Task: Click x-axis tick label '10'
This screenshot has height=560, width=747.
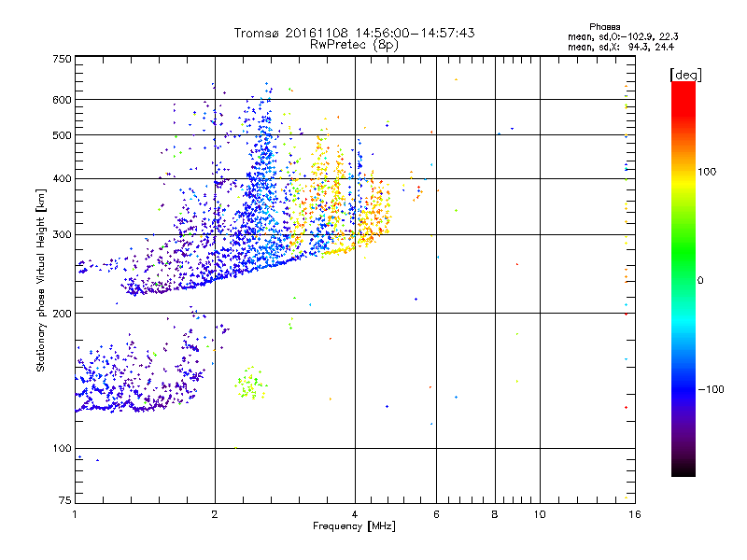Action: point(540,514)
